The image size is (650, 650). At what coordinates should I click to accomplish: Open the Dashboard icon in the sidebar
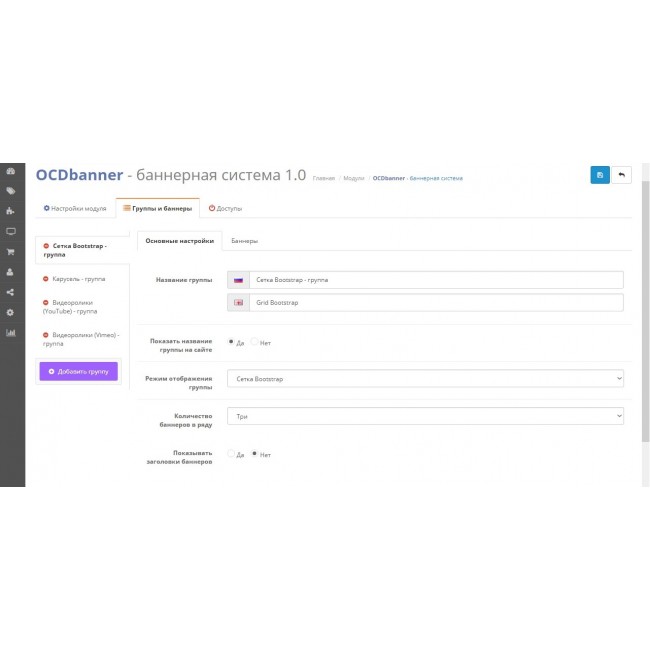pos(11,170)
